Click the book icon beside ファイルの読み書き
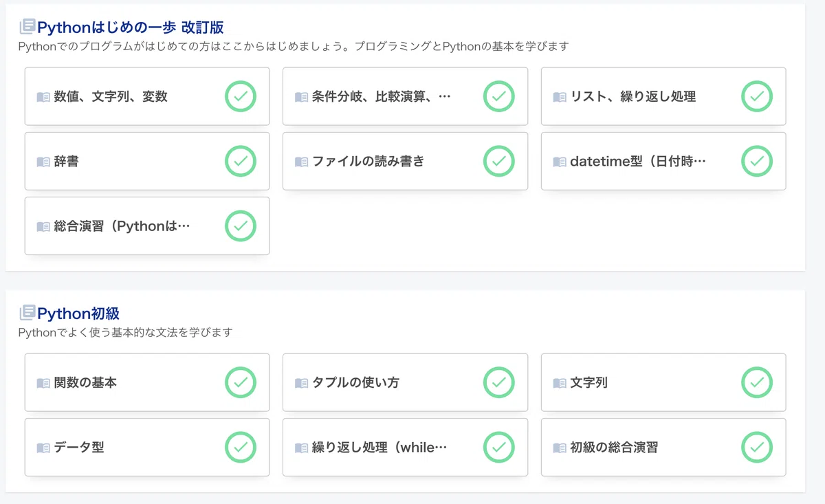The height and width of the screenshot is (504, 825). (x=301, y=162)
